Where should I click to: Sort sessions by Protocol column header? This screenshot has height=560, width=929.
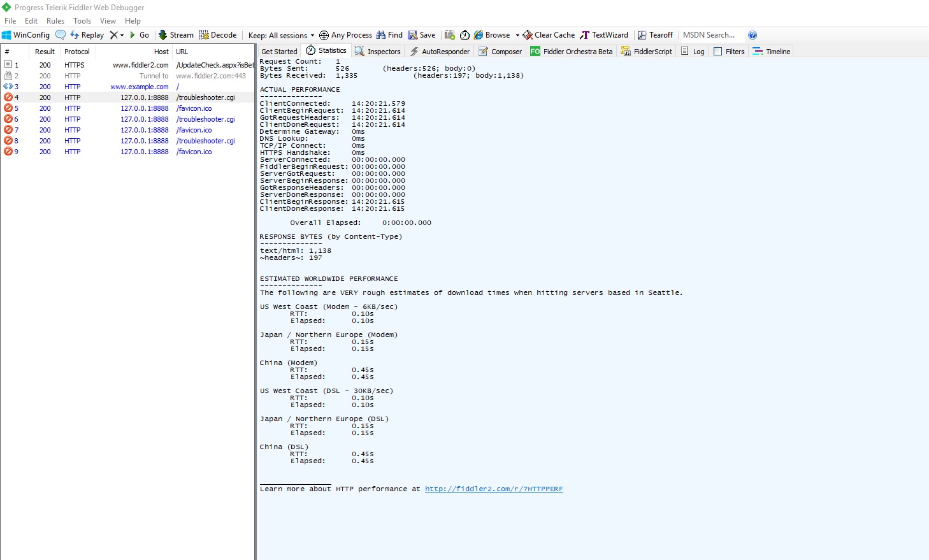77,52
